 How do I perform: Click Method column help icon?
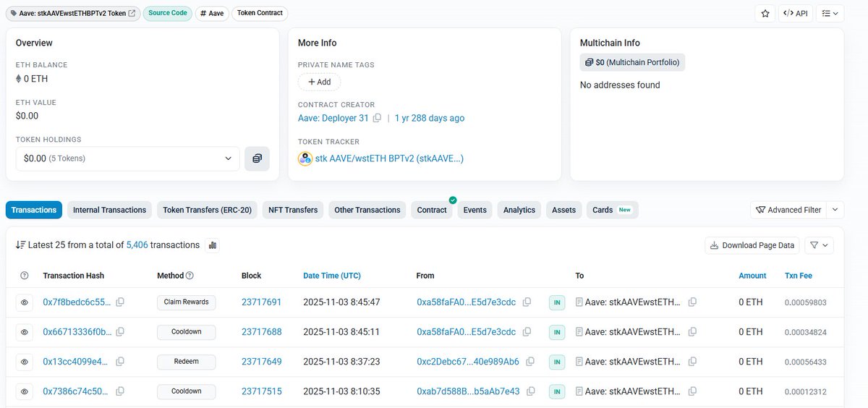pyautogui.click(x=190, y=276)
